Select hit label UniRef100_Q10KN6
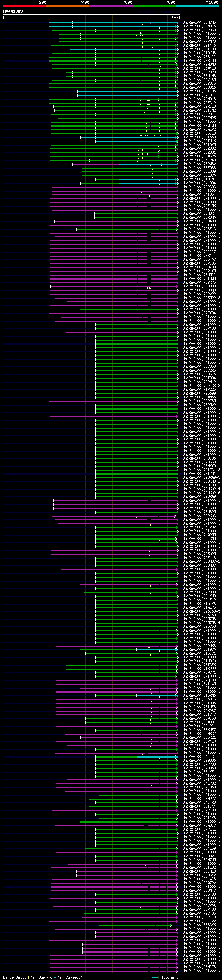The height and width of the screenshot is (980, 222). [199, 695]
